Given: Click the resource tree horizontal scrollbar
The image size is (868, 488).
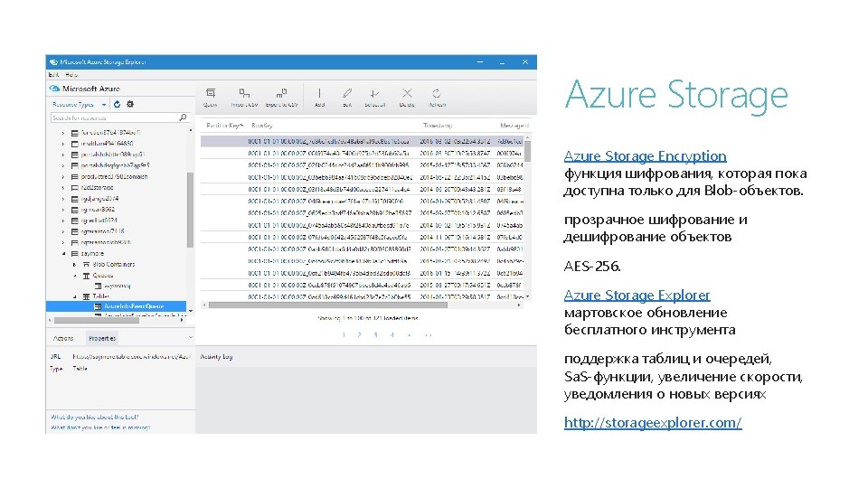Looking at the screenshot, I should (x=97, y=320).
